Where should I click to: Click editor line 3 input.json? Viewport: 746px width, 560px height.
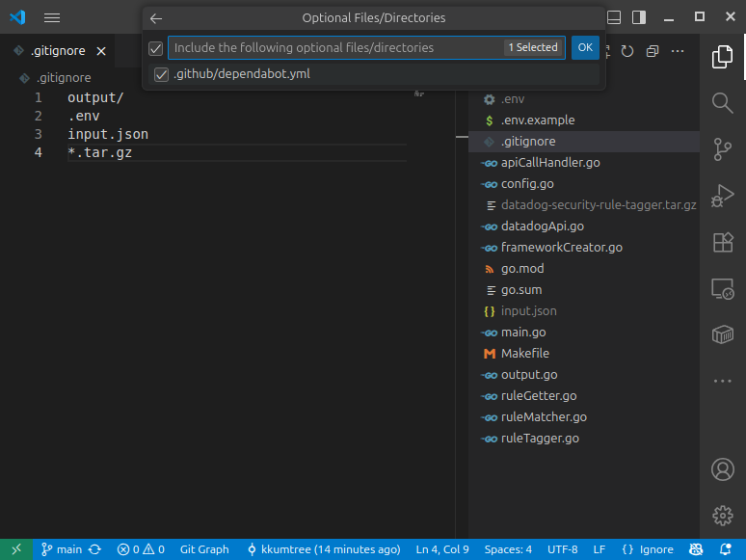click(108, 135)
